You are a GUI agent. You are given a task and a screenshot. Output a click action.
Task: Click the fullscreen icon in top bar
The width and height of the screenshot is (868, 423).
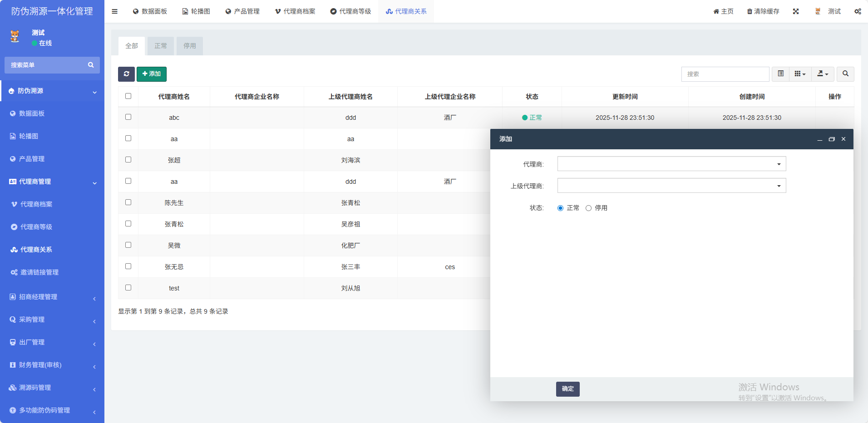(796, 11)
